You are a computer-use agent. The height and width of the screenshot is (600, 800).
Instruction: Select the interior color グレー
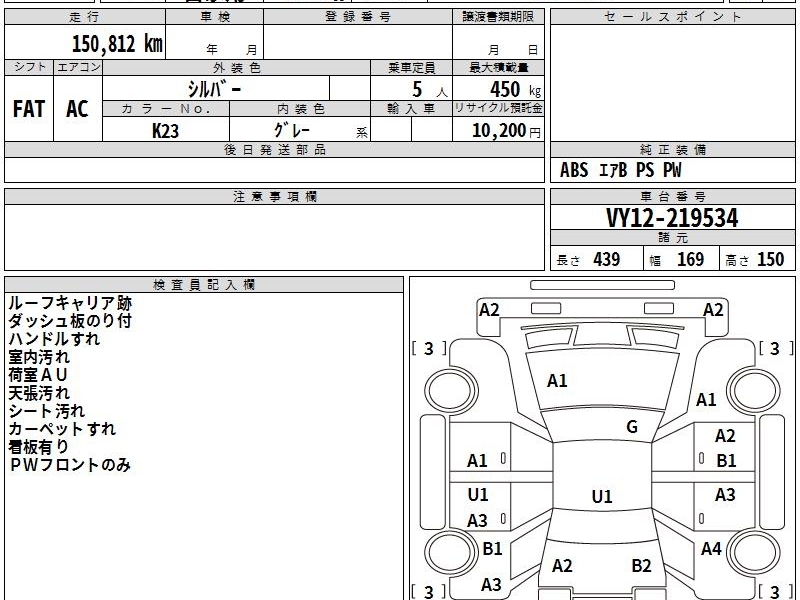click(x=291, y=130)
